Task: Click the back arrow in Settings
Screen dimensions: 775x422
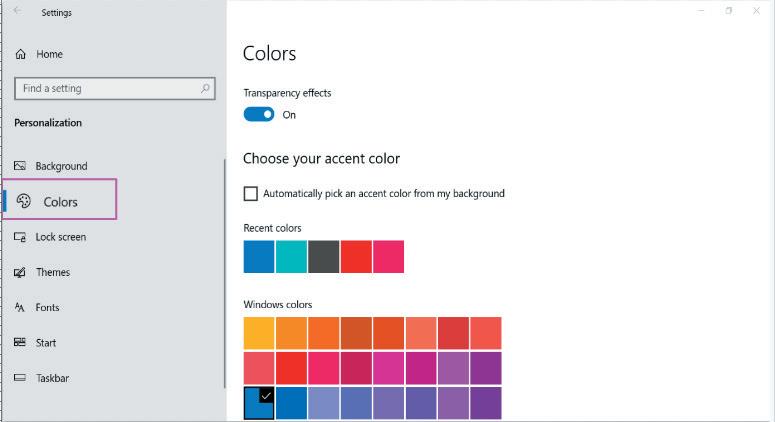Action: point(17,12)
